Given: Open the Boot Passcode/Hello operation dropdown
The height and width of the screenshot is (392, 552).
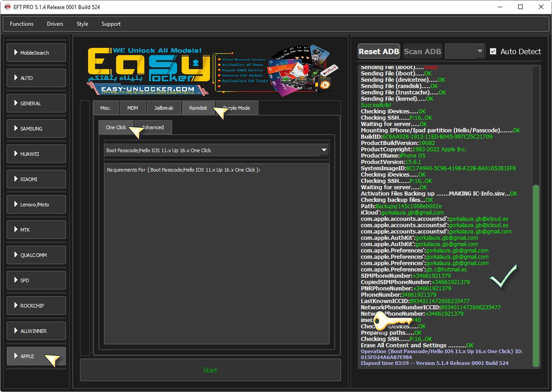Looking at the screenshot, I should click(x=216, y=150).
